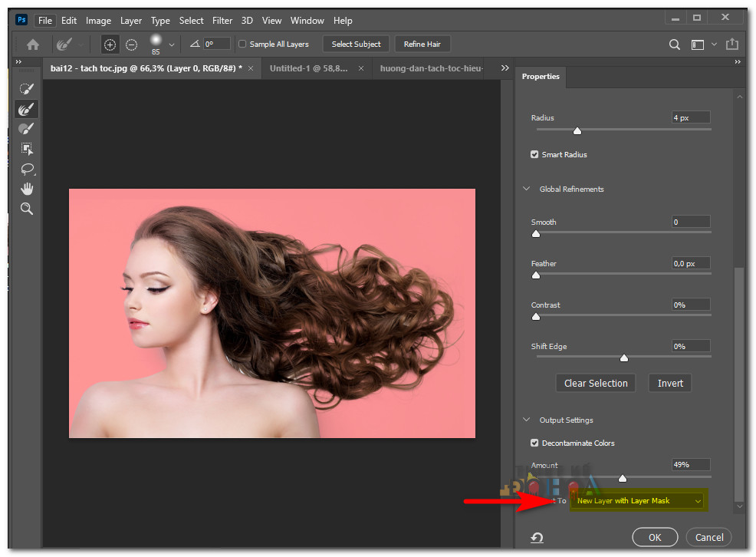Open the Select menu
756x557 pixels.
191,21
